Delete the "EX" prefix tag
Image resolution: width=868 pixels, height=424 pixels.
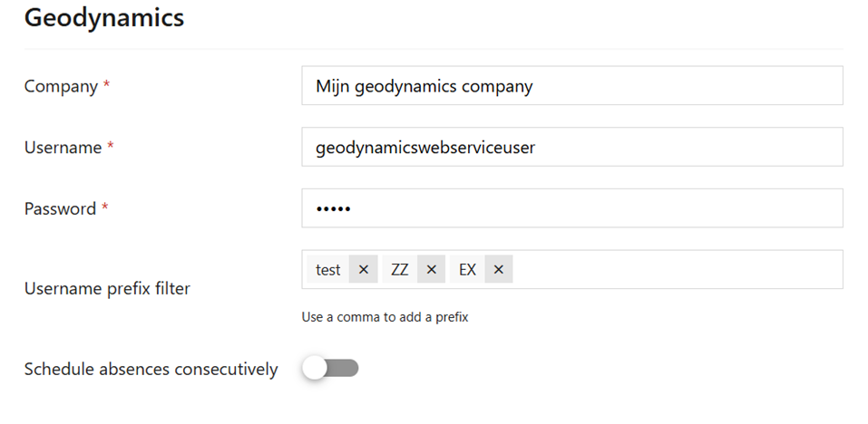coord(499,270)
